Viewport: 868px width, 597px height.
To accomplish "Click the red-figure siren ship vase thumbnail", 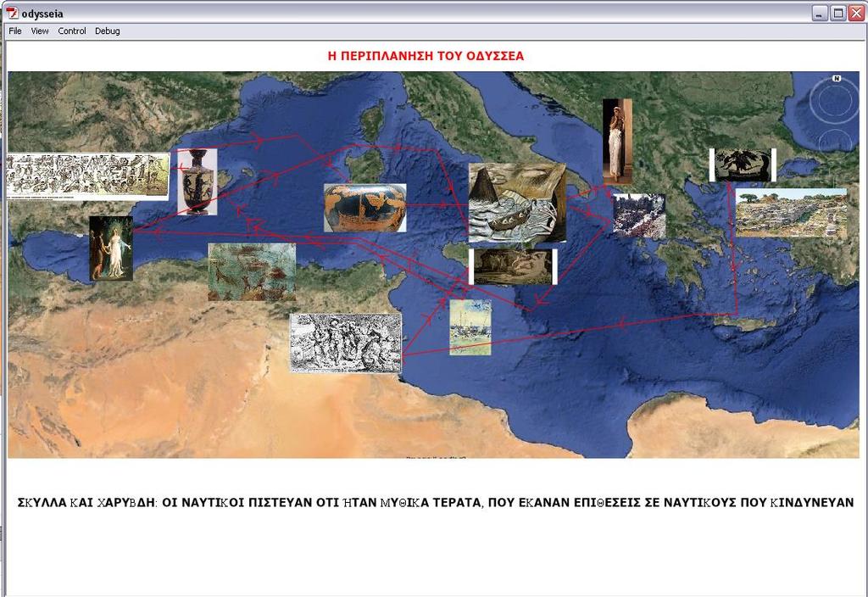I will [x=364, y=208].
